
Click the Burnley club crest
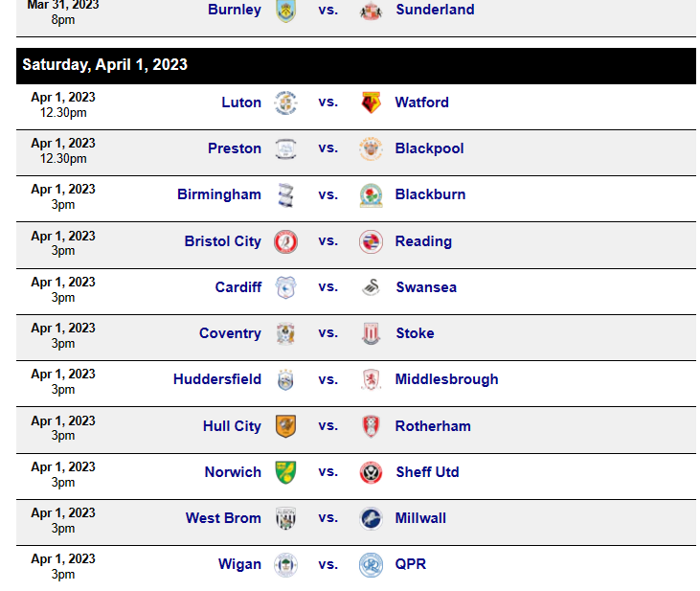(x=285, y=11)
